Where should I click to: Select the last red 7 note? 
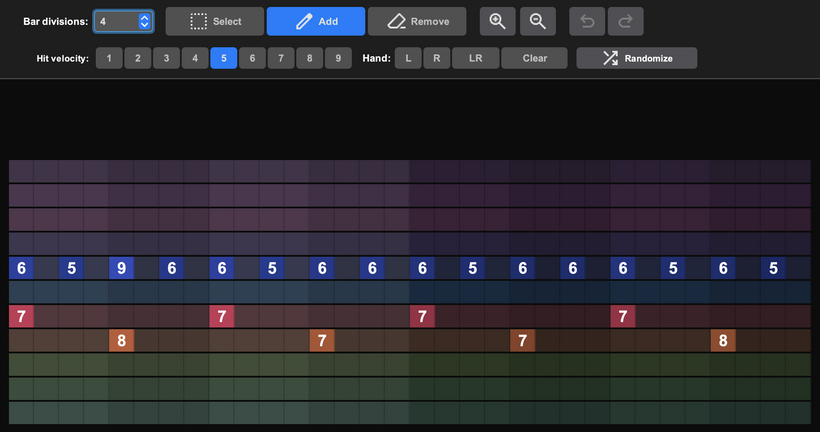(623, 316)
